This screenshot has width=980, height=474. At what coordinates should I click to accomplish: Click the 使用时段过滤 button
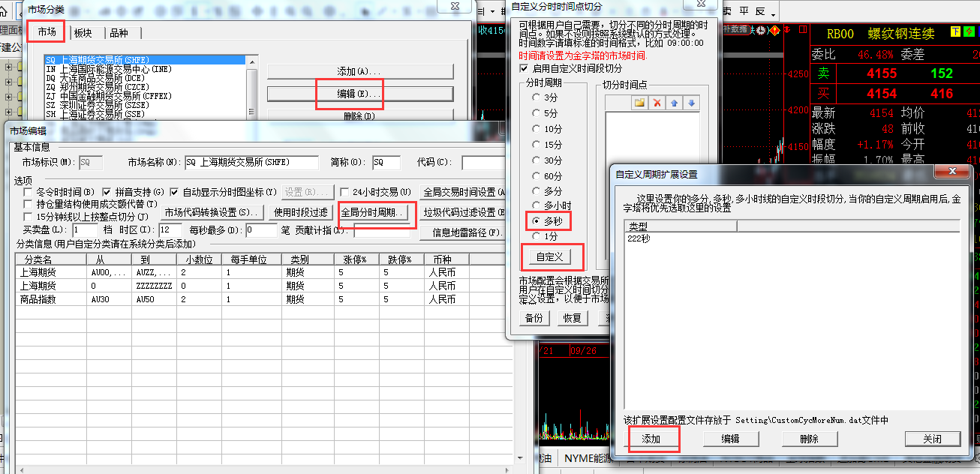(300, 212)
